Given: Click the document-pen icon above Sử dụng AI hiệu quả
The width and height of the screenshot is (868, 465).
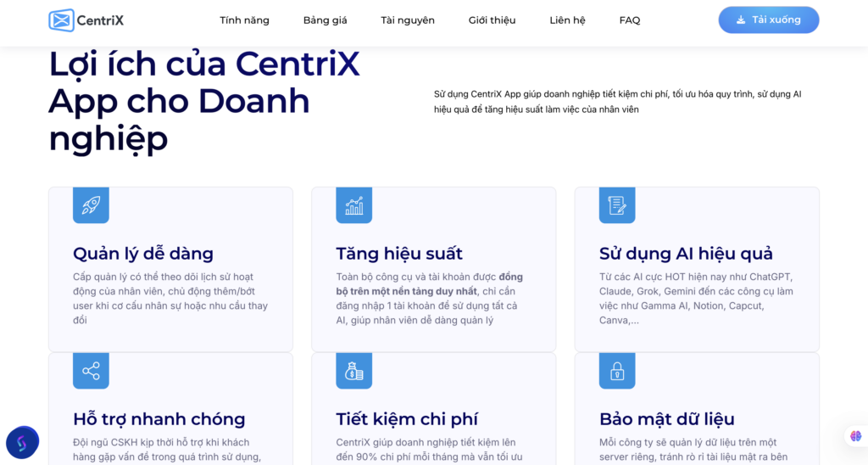Looking at the screenshot, I should [x=617, y=205].
